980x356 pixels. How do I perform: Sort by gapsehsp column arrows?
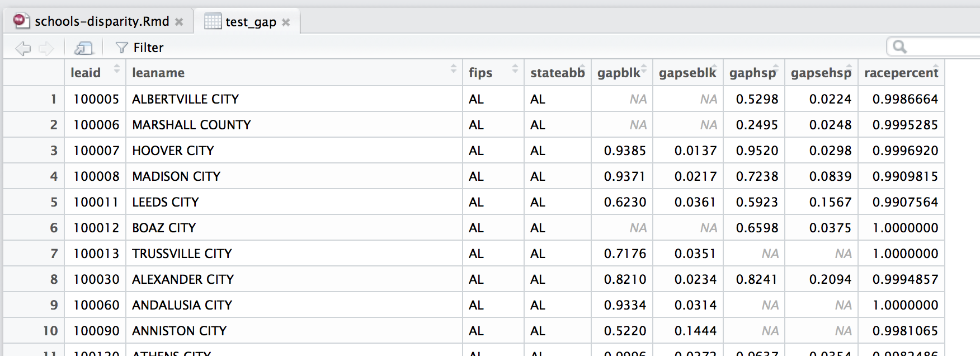pyautogui.click(x=849, y=69)
